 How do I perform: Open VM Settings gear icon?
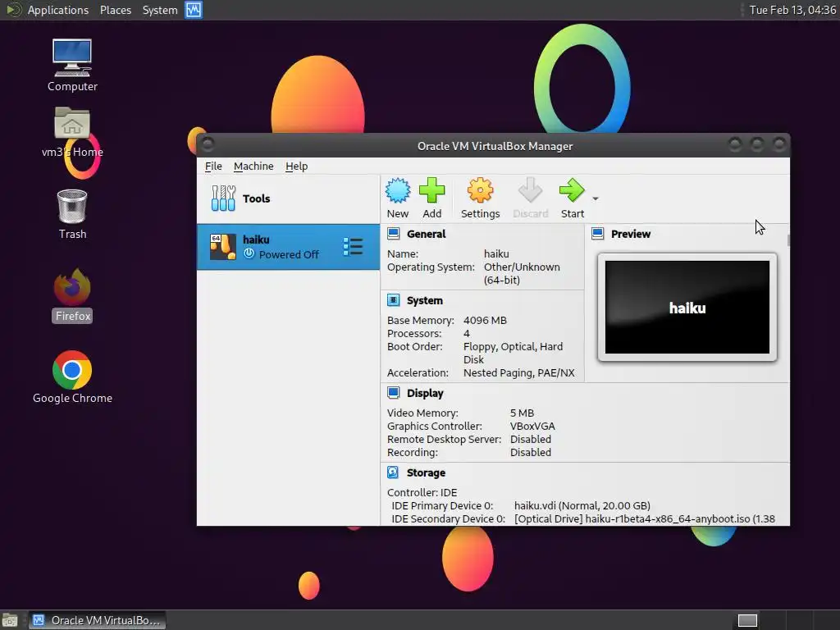click(480, 190)
